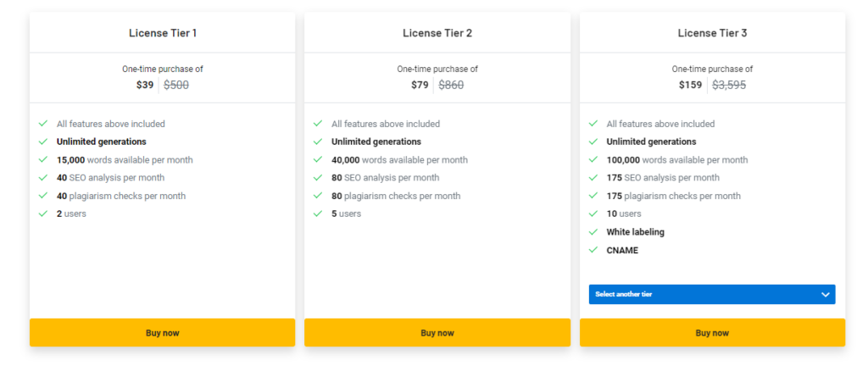Screen dimensions: 868x377
Task: Select the License Tier 3 heading
Action: (x=711, y=33)
